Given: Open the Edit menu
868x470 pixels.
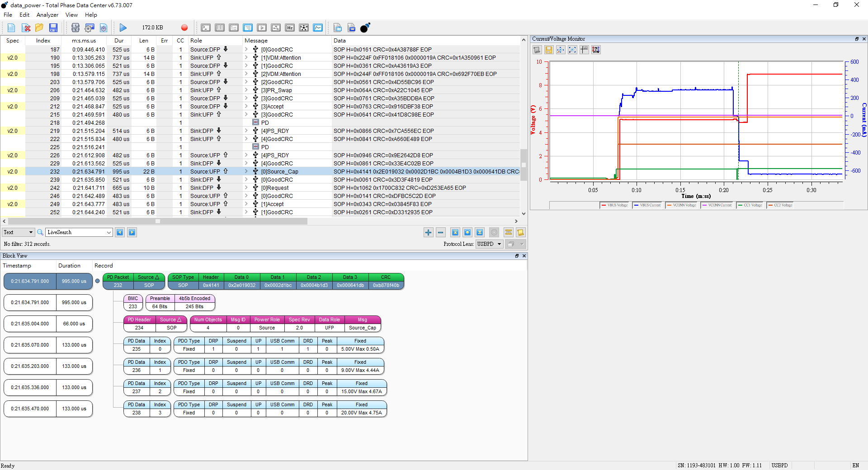Looking at the screenshot, I should pos(24,15).
